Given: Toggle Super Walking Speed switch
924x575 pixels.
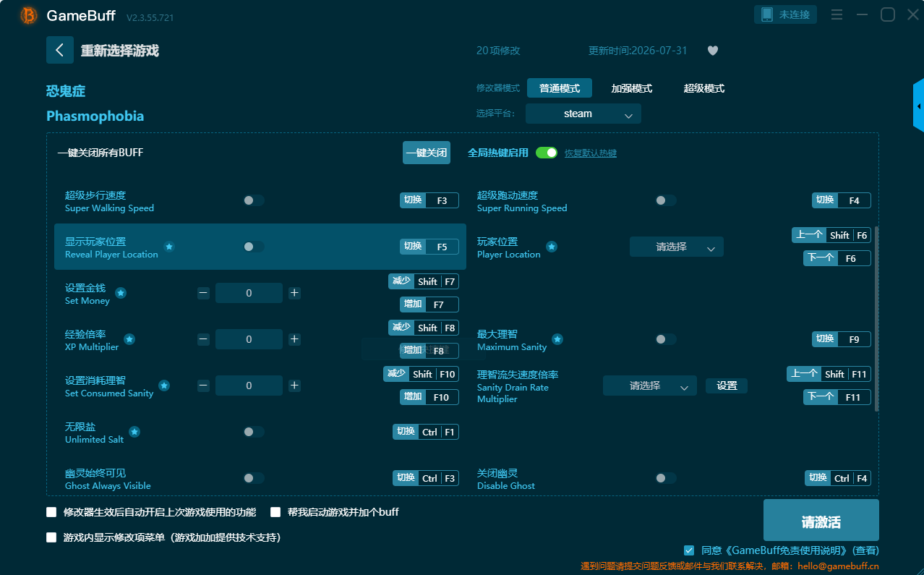Looking at the screenshot, I should click(x=253, y=200).
